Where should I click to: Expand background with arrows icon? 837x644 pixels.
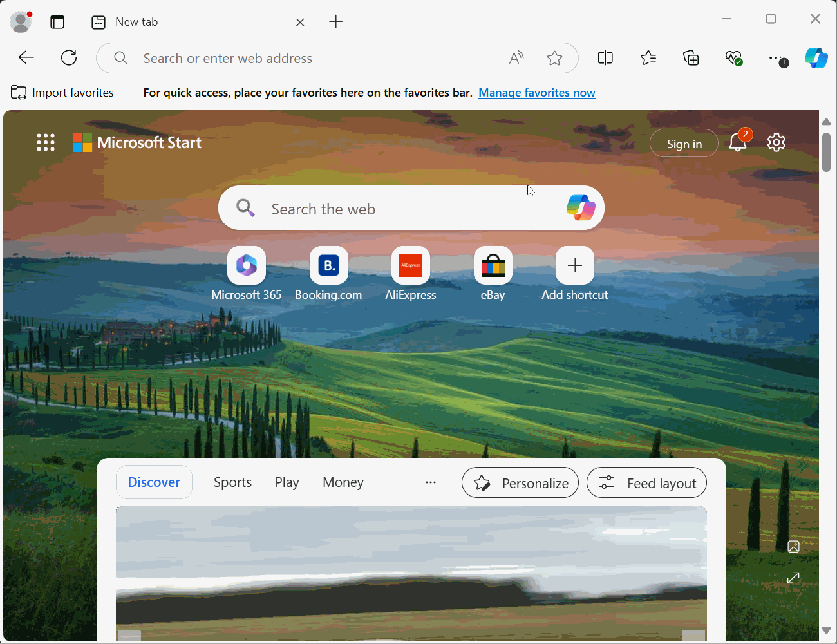point(793,578)
